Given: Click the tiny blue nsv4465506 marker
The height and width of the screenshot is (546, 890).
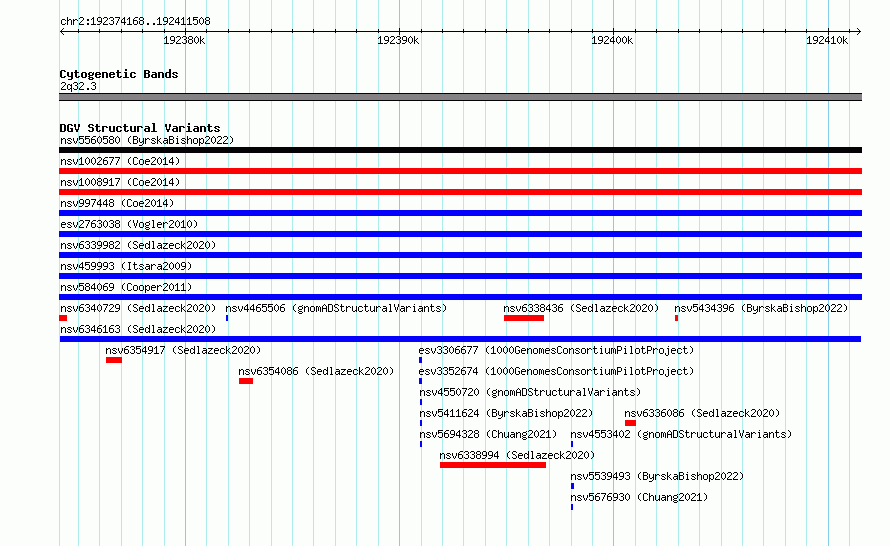Looking at the screenshot, I should [227, 318].
